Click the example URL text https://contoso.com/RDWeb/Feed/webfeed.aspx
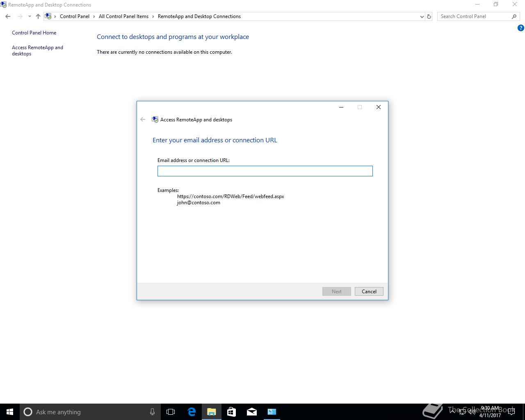Viewport: 525px width, 420px height. pyautogui.click(x=231, y=196)
